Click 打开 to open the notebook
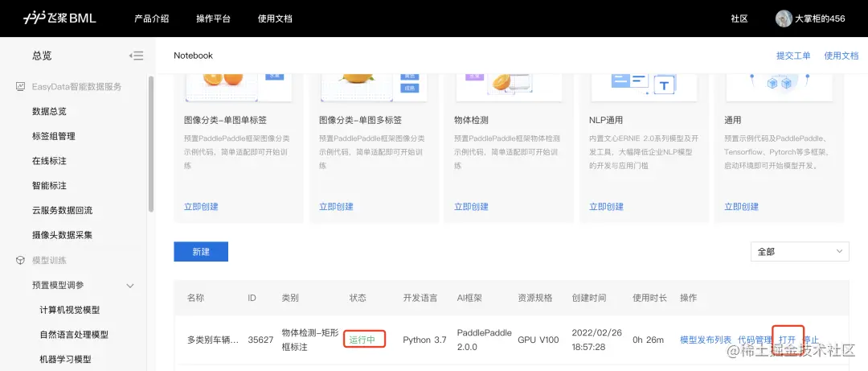The height and width of the screenshot is (371, 868). click(787, 340)
